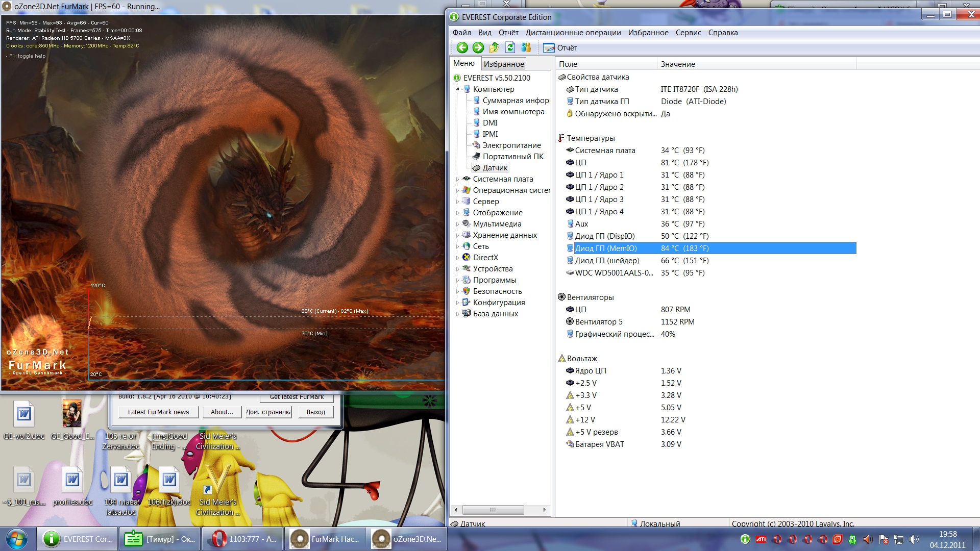Viewport: 980px width, 551px height.
Task: Click the Безопасность shield icon
Action: (466, 291)
